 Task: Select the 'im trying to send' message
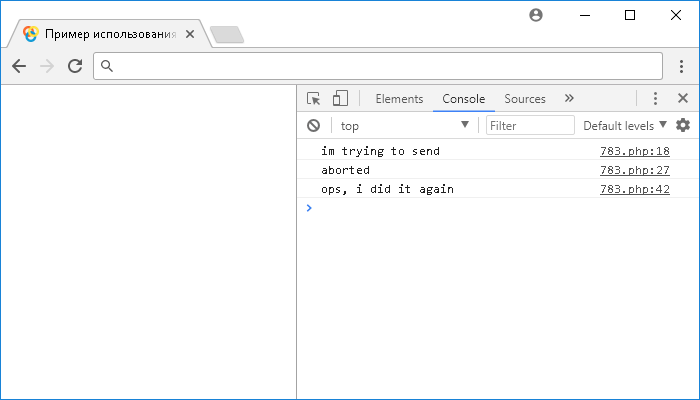[x=380, y=151]
